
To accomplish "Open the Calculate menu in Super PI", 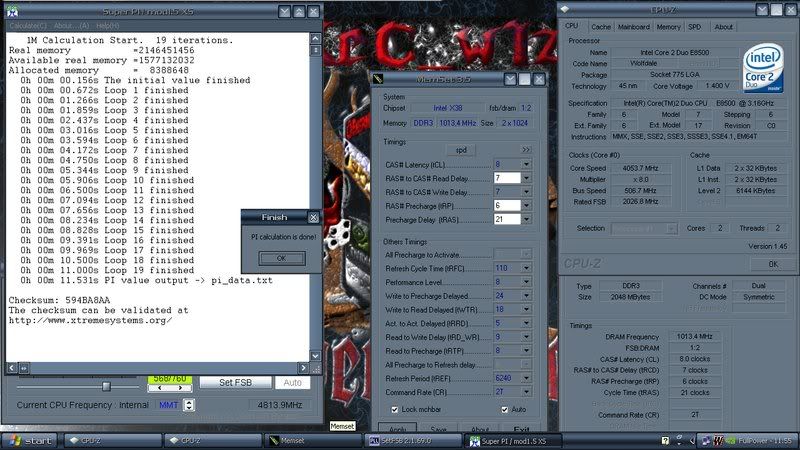I will [x=28, y=25].
